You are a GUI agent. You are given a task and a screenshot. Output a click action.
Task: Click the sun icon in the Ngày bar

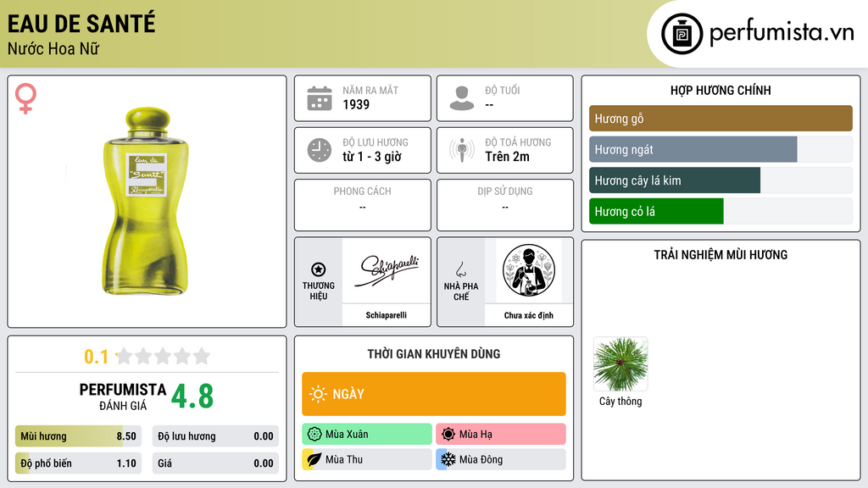point(318,394)
